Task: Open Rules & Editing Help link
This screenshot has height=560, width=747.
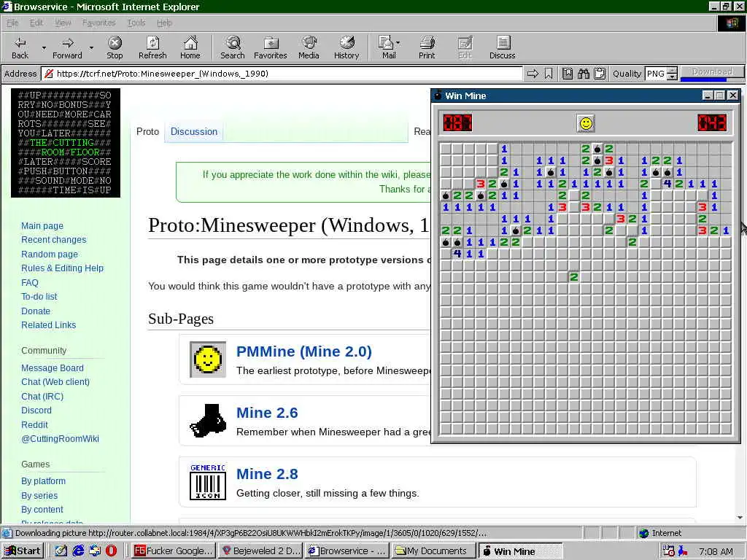Action: point(62,268)
